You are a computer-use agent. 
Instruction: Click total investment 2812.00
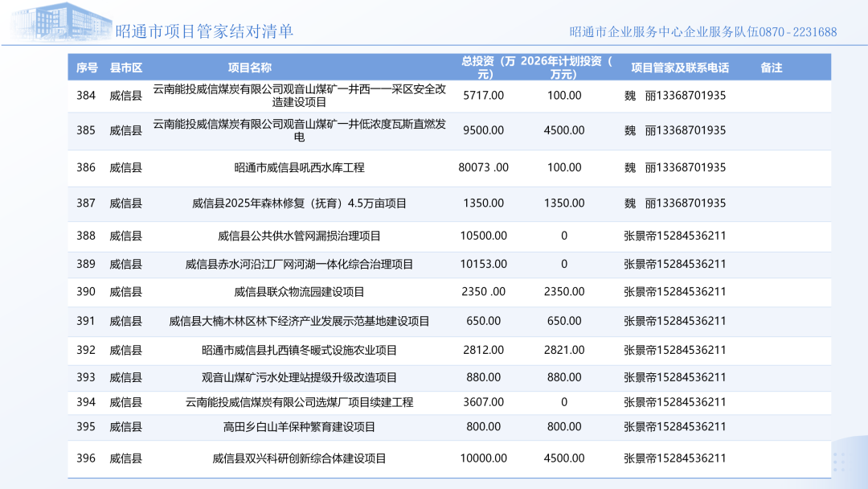[483, 350]
